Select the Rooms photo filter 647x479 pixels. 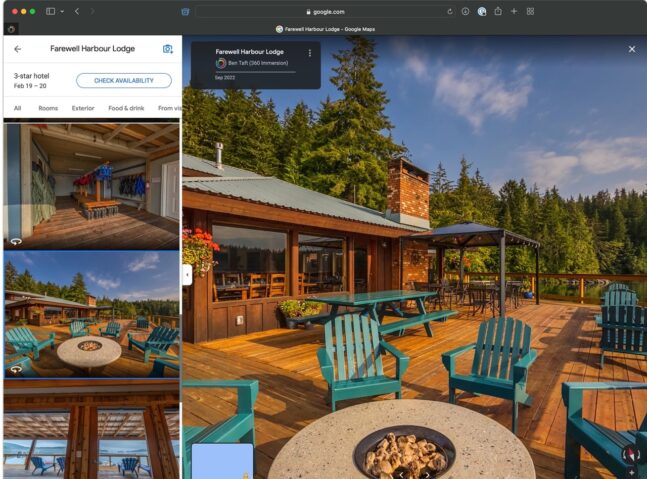coord(48,108)
